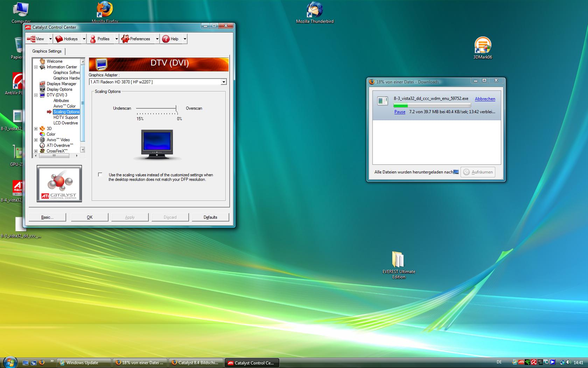The width and height of the screenshot is (588, 368).
Task: Open the Help dropdown arrow
Action: tap(185, 39)
